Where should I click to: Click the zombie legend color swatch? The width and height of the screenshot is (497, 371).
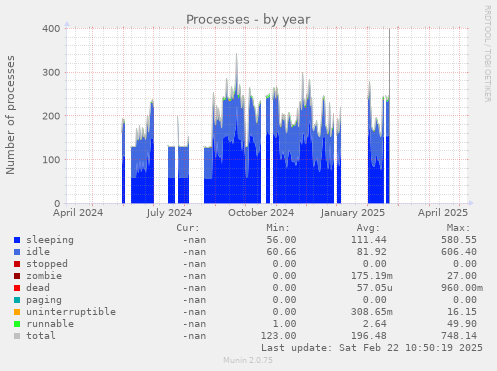click(x=17, y=276)
